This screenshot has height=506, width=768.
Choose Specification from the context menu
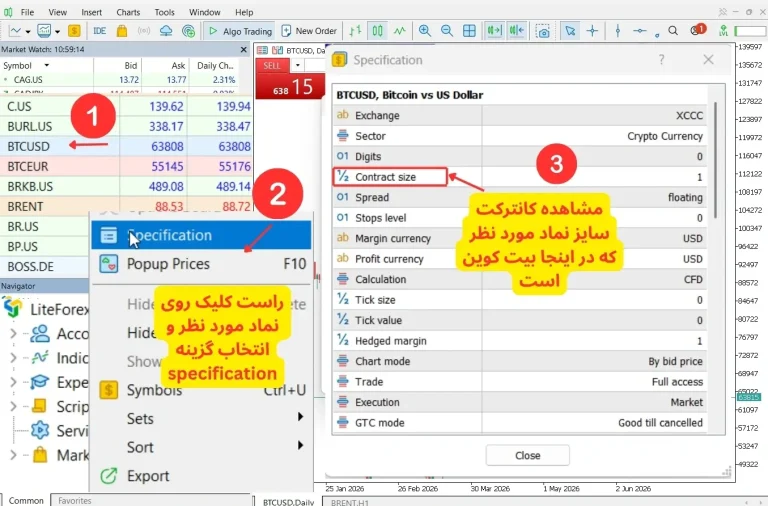click(x=201, y=235)
